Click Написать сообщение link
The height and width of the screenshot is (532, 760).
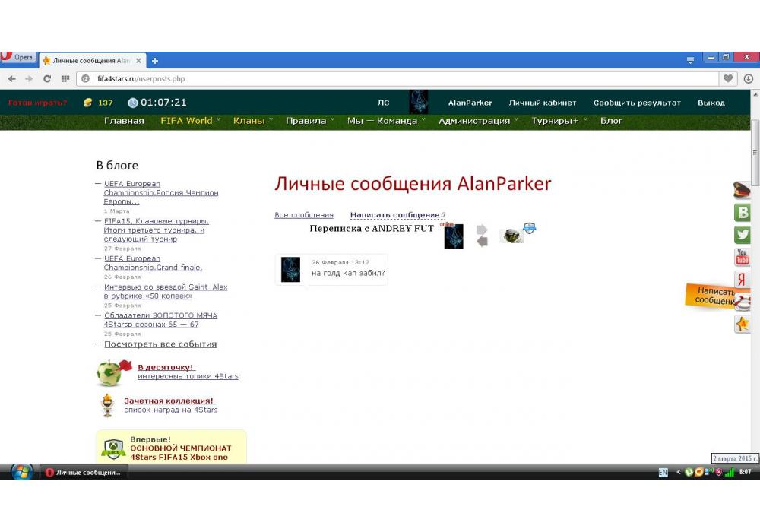coord(395,214)
